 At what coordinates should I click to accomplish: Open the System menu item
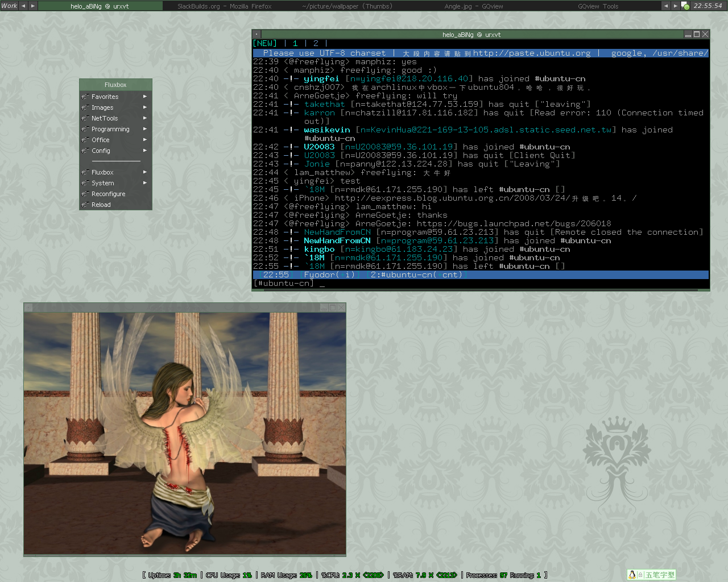(x=115, y=183)
